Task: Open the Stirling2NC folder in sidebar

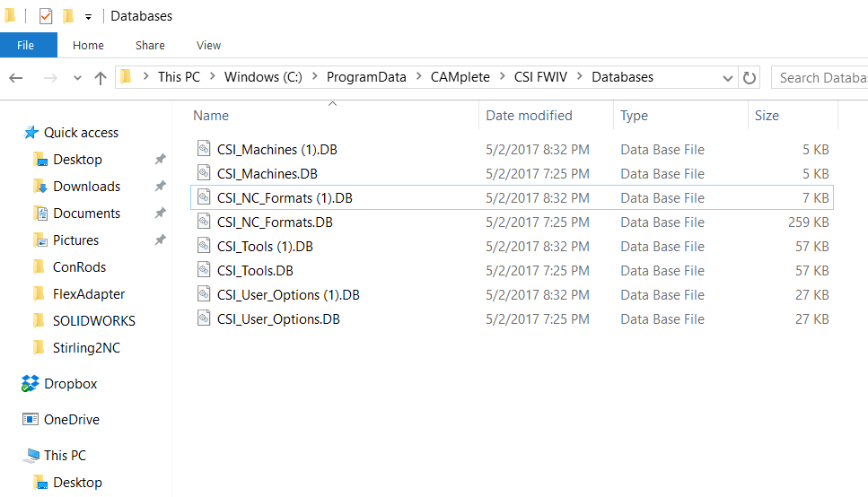Action: point(86,348)
